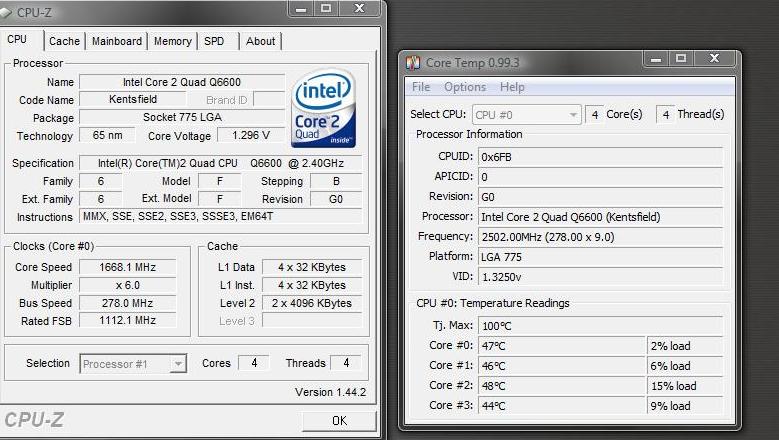Click the Core #0 load value 2% load
This screenshot has height=440, width=779.
coord(685,346)
